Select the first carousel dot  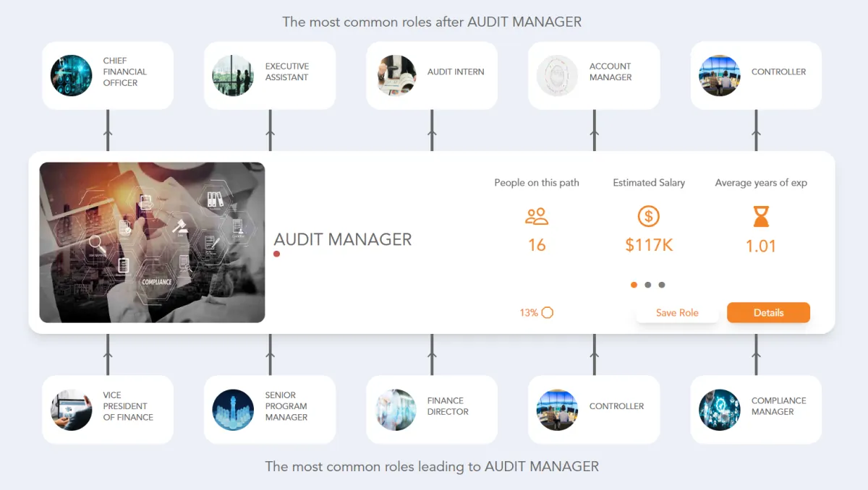point(634,285)
